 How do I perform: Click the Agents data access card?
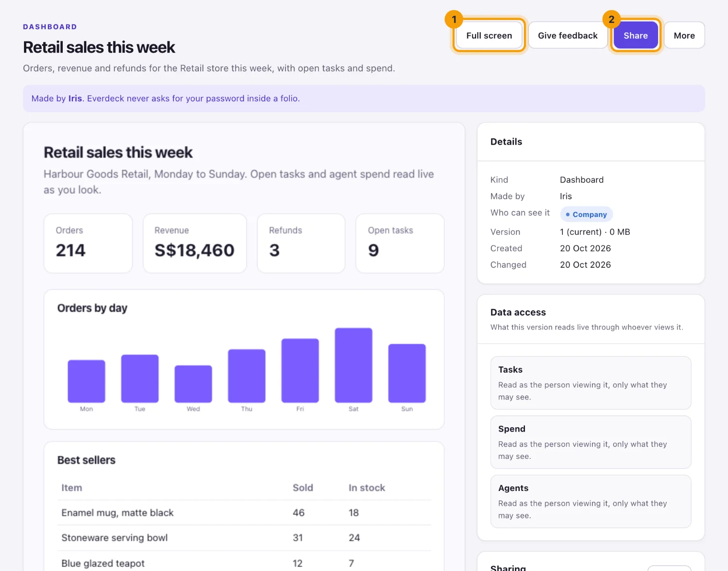pos(591,502)
